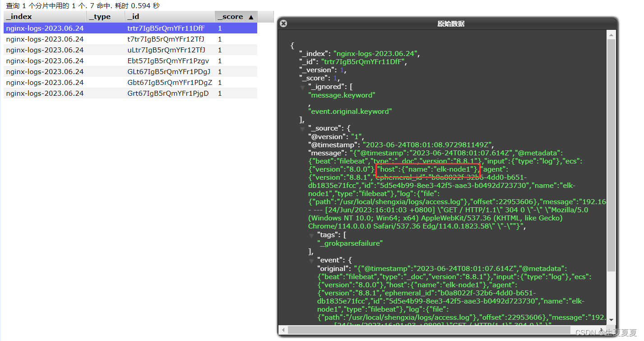Click the 原始数据 dialog title bar text
The height and width of the screenshot is (341, 644).
coord(451,24)
